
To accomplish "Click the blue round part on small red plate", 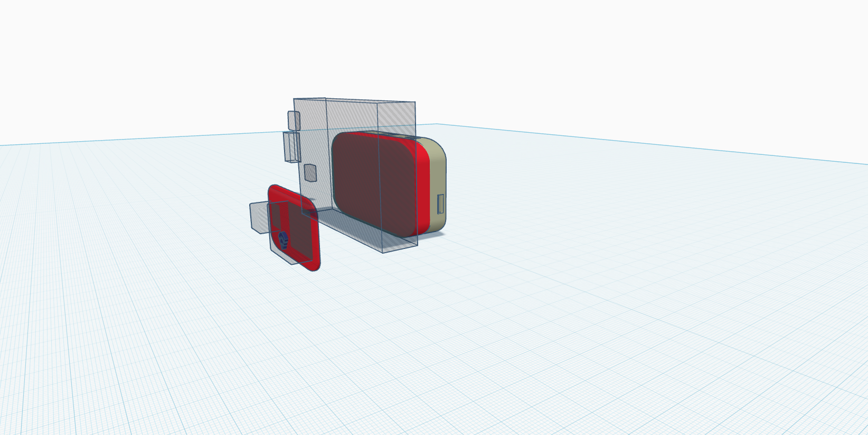I will click(284, 240).
